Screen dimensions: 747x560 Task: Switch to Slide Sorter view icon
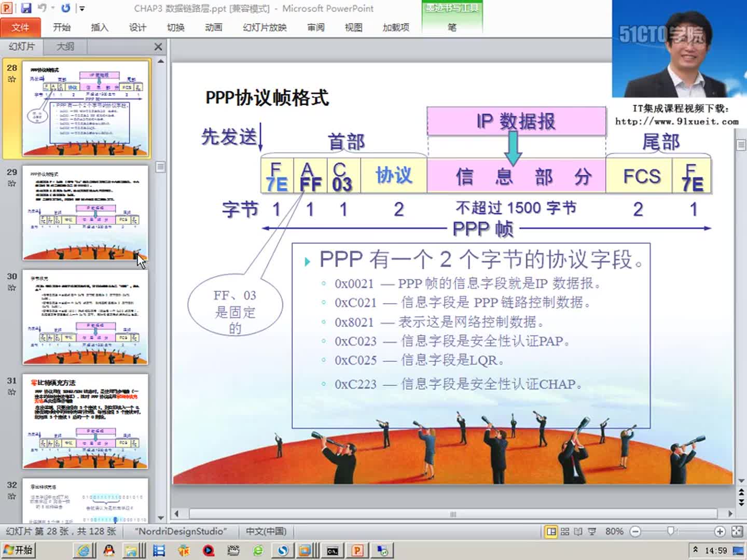pyautogui.click(x=565, y=531)
